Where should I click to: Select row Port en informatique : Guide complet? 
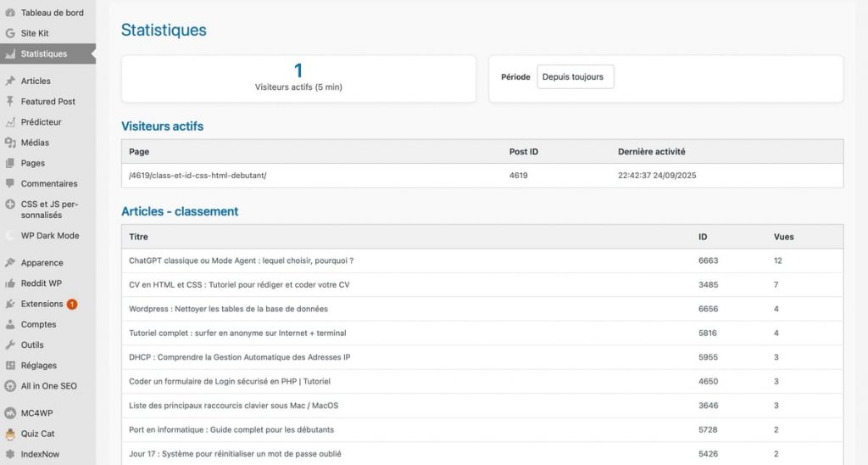[x=482, y=429]
